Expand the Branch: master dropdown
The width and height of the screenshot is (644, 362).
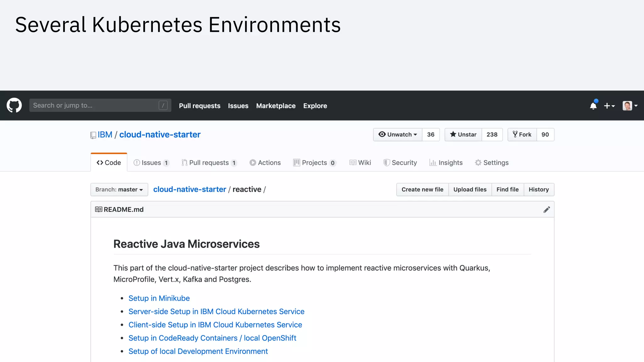pyautogui.click(x=119, y=189)
